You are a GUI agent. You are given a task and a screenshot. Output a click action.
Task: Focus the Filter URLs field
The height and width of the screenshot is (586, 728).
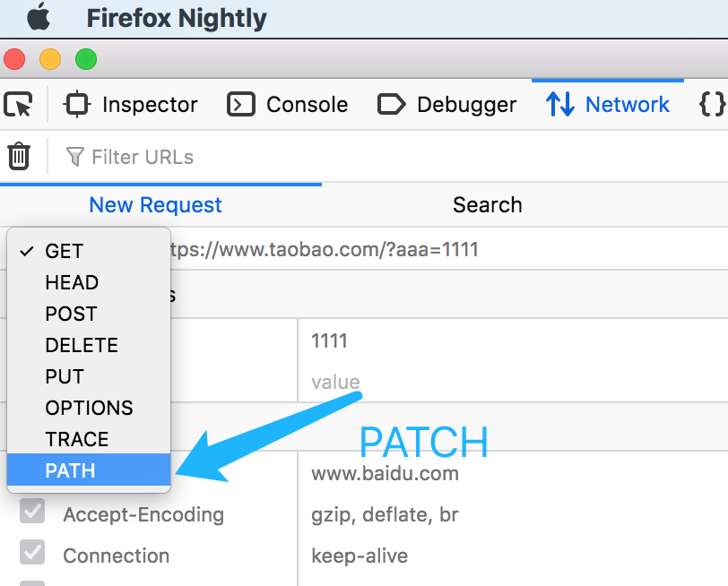click(142, 157)
